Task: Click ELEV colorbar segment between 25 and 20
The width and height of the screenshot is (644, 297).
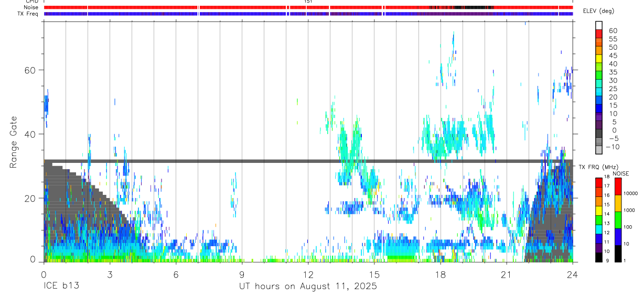Action: coord(599,92)
